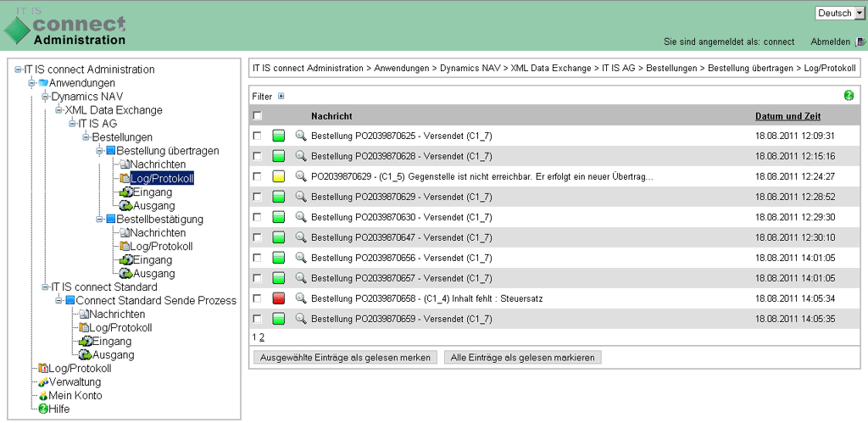Click the green help icon above table
The width and height of the screenshot is (868, 423).
849,96
